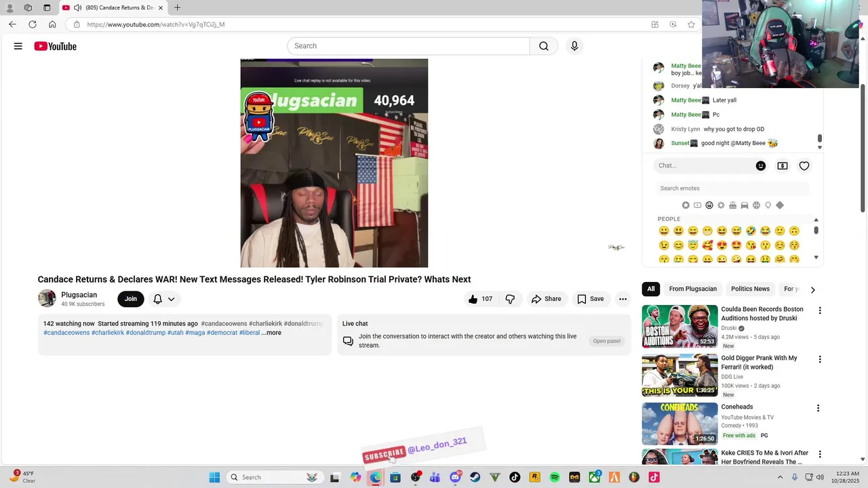Click the #candaceowens hashtag link in second line
The height and width of the screenshot is (488, 868).
click(x=66, y=333)
